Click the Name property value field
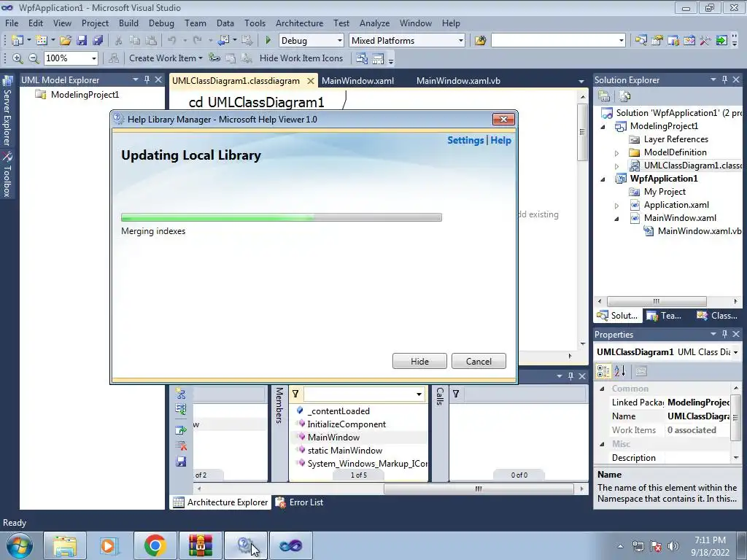Viewport: 747px width, 560px height. pyautogui.click(x=698, y=416)
